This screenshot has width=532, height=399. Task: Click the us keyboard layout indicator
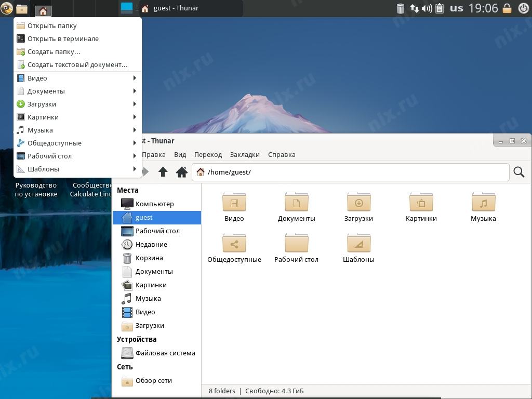tap(457, 8)
